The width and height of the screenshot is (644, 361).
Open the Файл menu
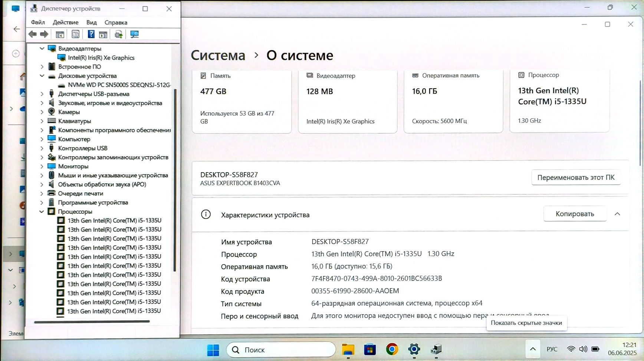(38, 22)
